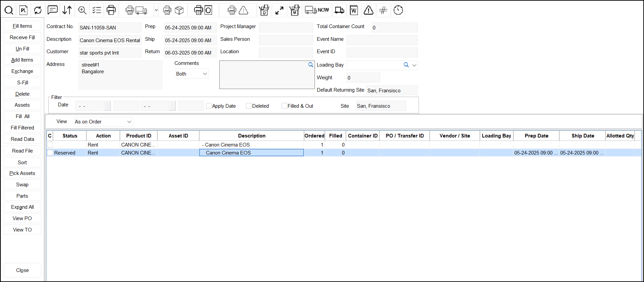This screenshot has height=282, width=644.
Task: Expand the Loading Bay dropdown arrow
Action: (414, 65)
